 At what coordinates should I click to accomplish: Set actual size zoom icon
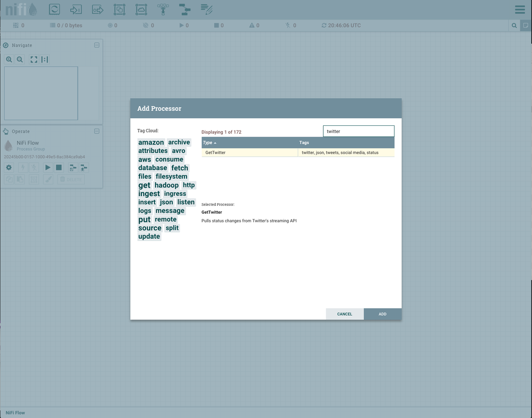[44, 59]
